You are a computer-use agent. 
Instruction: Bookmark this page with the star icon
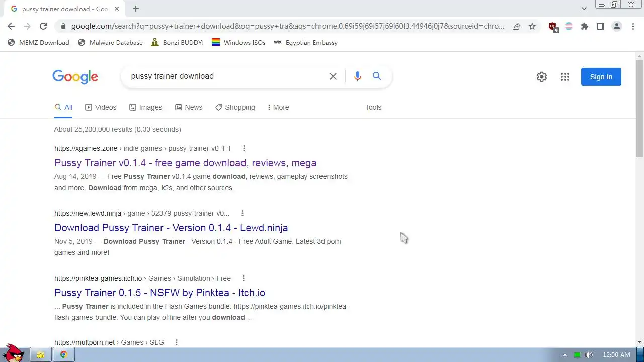[x=532, y=26]
